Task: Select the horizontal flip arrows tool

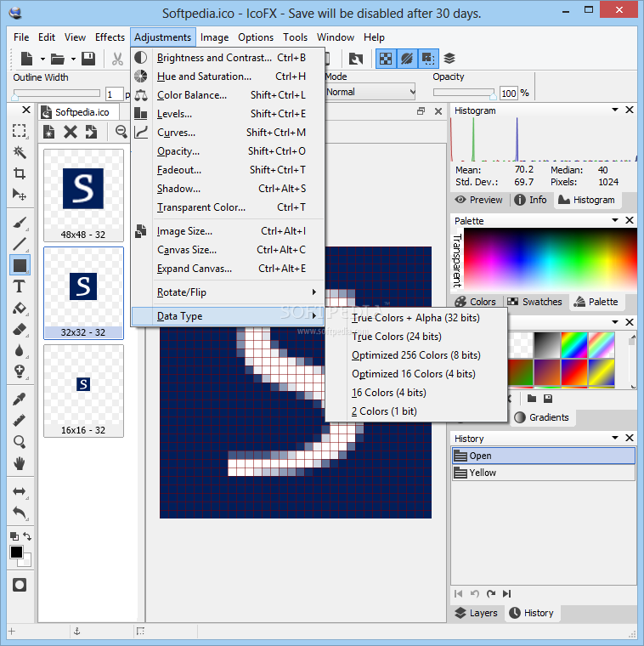Action: [20, 491]
